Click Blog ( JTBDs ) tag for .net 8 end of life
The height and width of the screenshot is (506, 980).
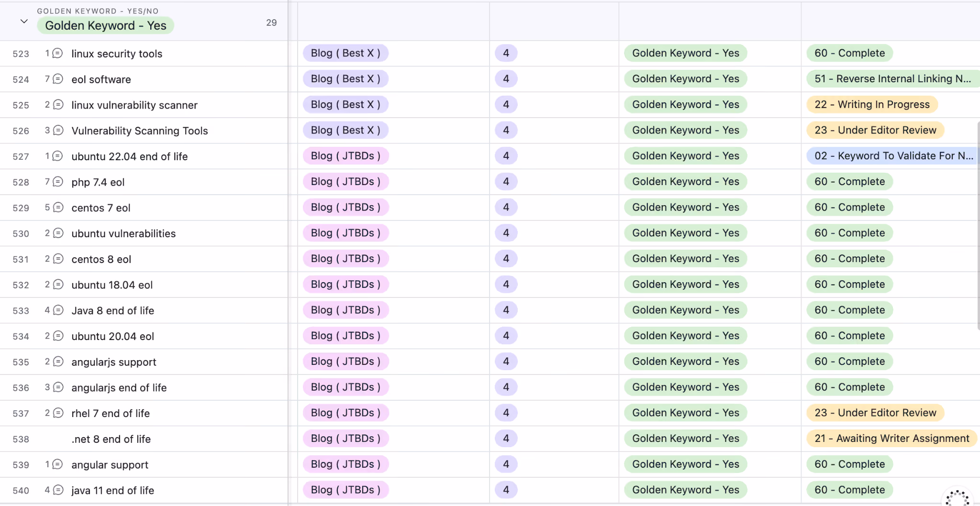pyautogui.click(x=345, y=439)
